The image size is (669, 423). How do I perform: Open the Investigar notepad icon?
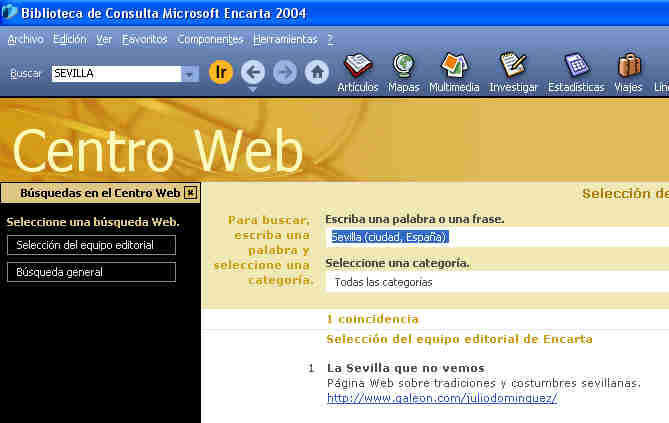[513, 66]
